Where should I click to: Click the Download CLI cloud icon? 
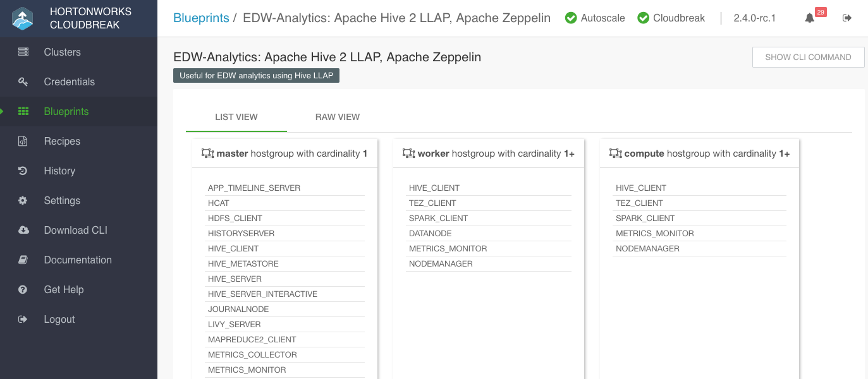(23, 230)
